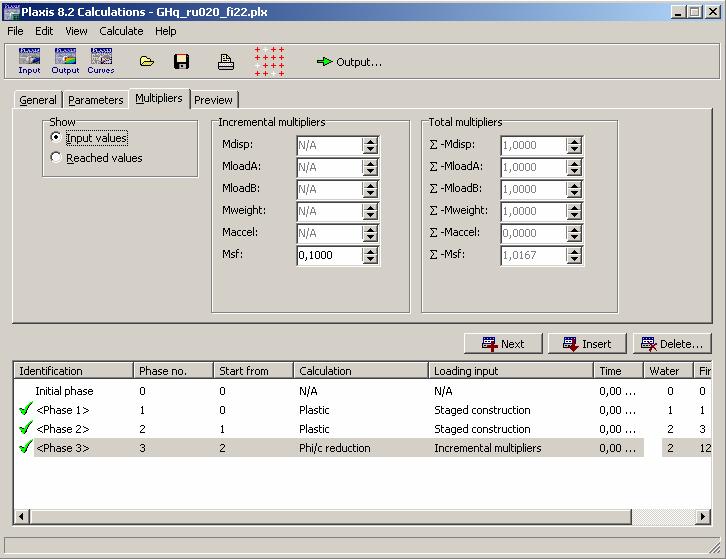Click the Identification column header
Viewport: 726px width, 559px height.
click(74, 371)
